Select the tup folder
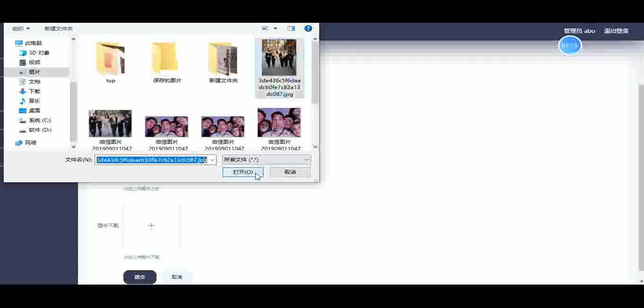Image resolution: width=644 pixels, height=308 pixels. point(111,62)
